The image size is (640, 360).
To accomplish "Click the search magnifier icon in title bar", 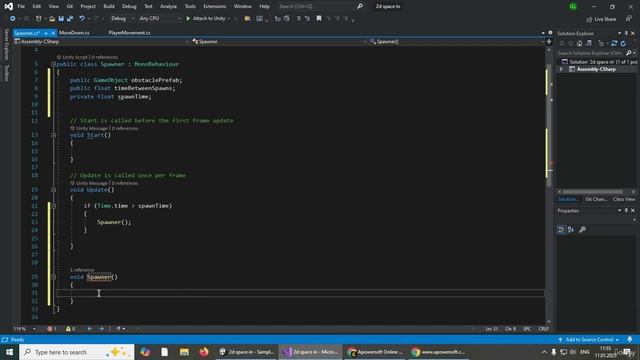I will point(360,6).
